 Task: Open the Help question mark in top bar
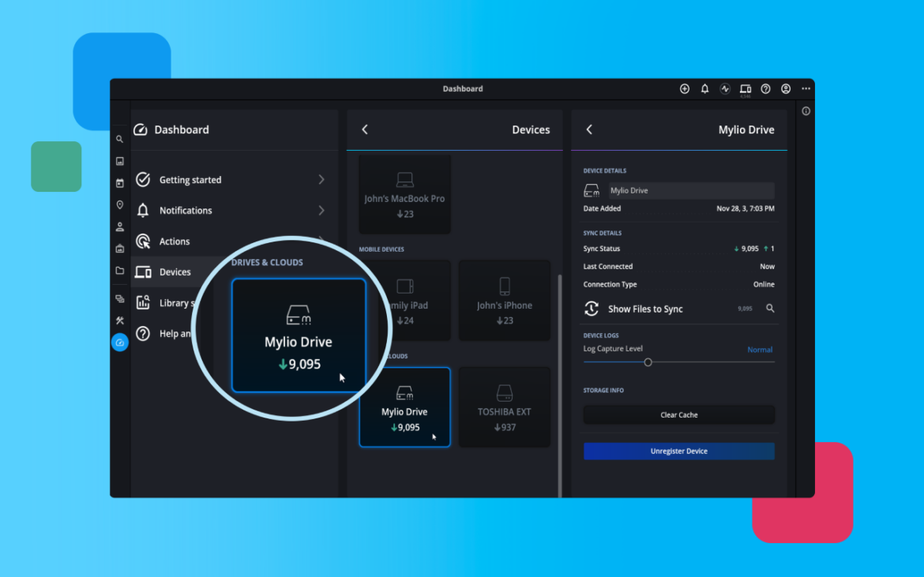pos(765,88)
